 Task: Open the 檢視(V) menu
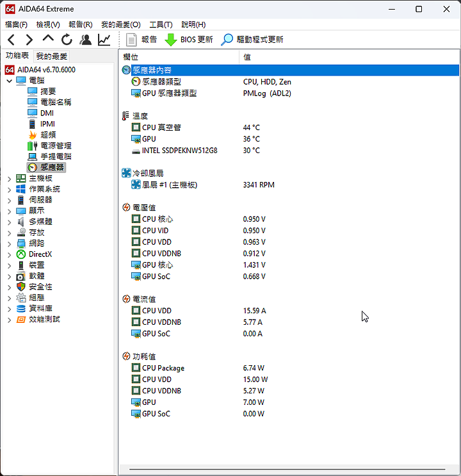48,24
